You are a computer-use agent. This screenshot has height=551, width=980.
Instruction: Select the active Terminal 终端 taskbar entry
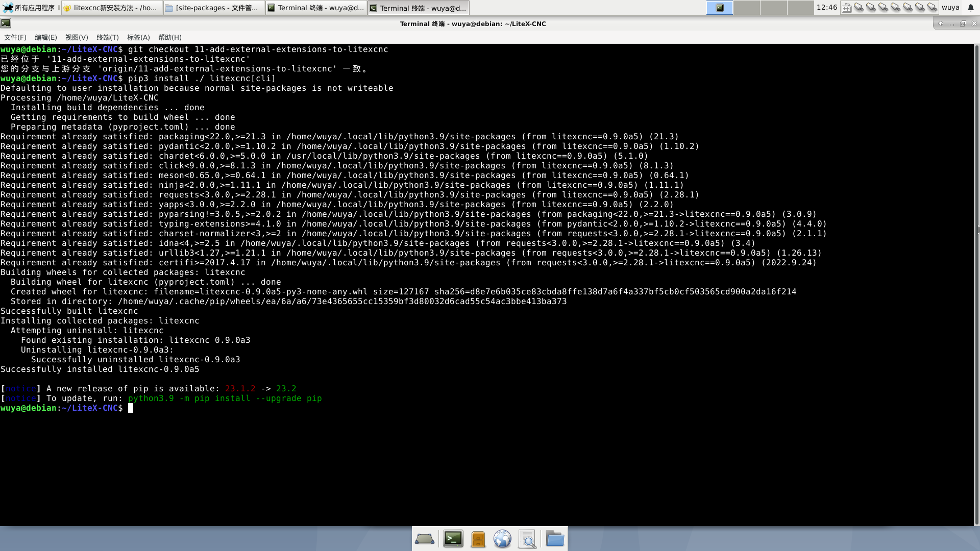(418, 8)
